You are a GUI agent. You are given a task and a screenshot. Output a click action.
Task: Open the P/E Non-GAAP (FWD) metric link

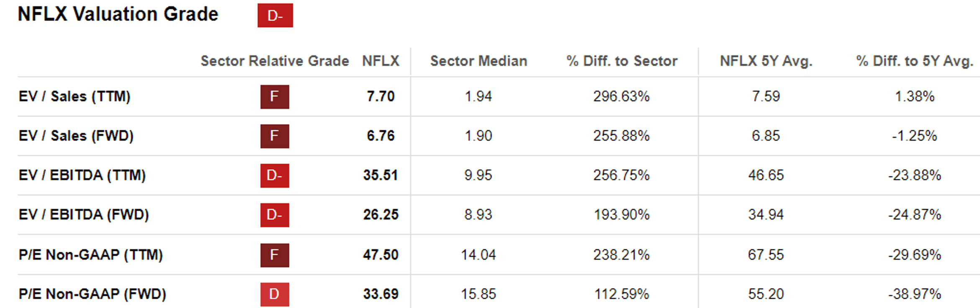pyautogui.click(x=92, y=294)
